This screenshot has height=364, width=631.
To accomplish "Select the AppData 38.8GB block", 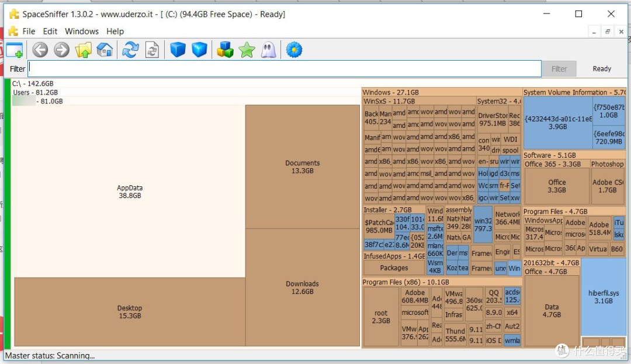I will pos(130,192).
